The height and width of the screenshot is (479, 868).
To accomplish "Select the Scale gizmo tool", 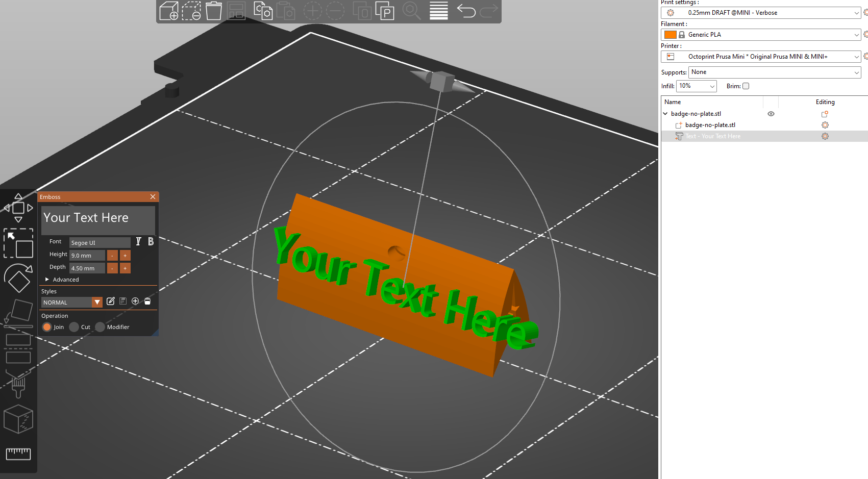I will [x=18, y=243].
